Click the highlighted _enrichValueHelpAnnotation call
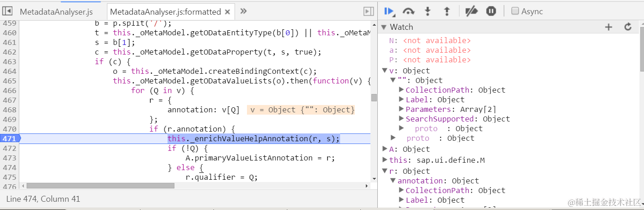 (x=253, y=138)
